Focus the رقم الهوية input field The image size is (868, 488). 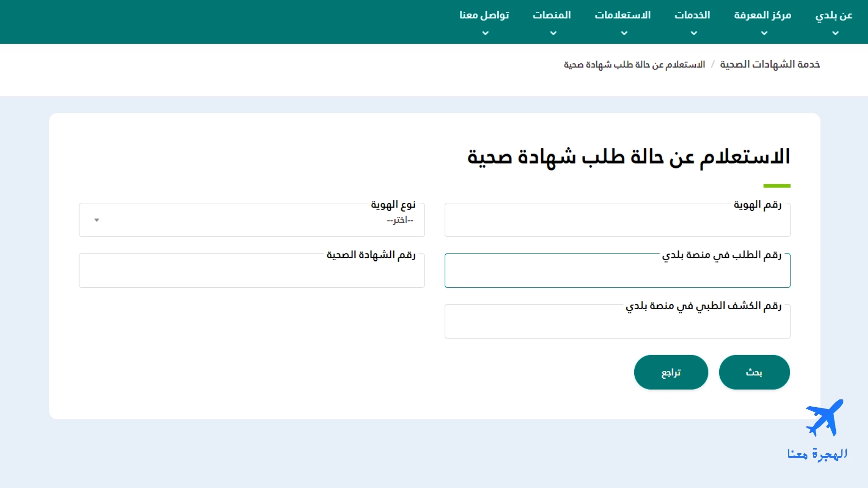click(x=618, y=220)
